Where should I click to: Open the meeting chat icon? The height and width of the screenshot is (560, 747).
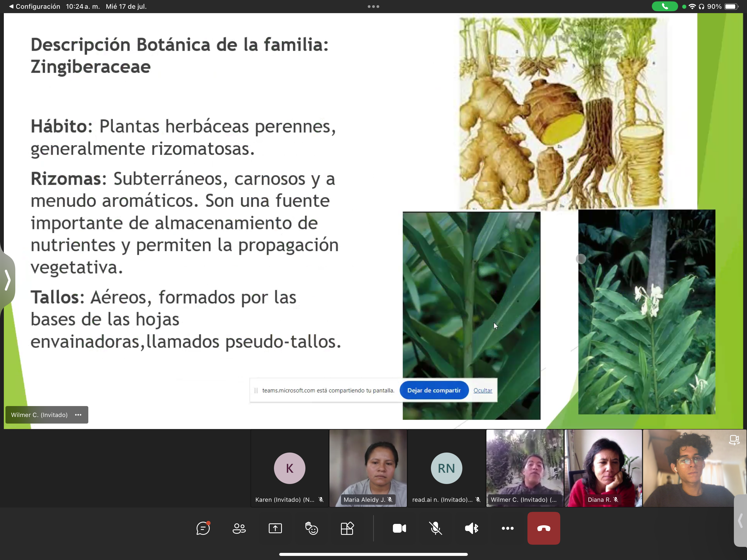203,528
